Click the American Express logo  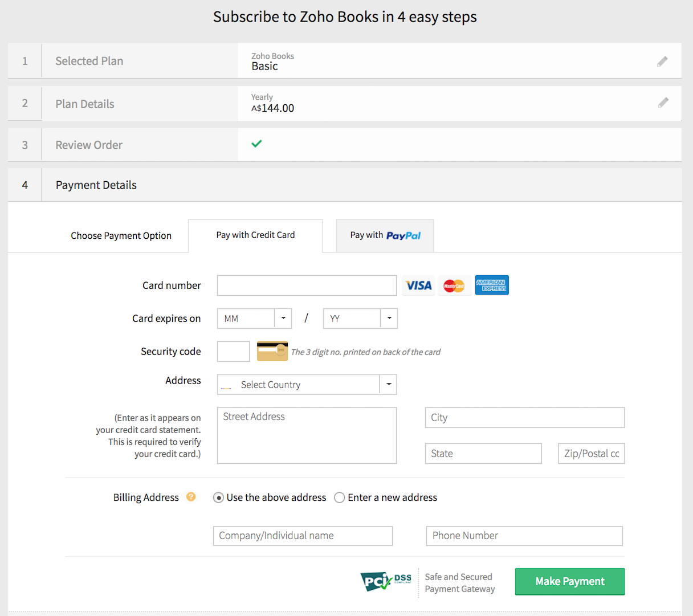point(491,285)
